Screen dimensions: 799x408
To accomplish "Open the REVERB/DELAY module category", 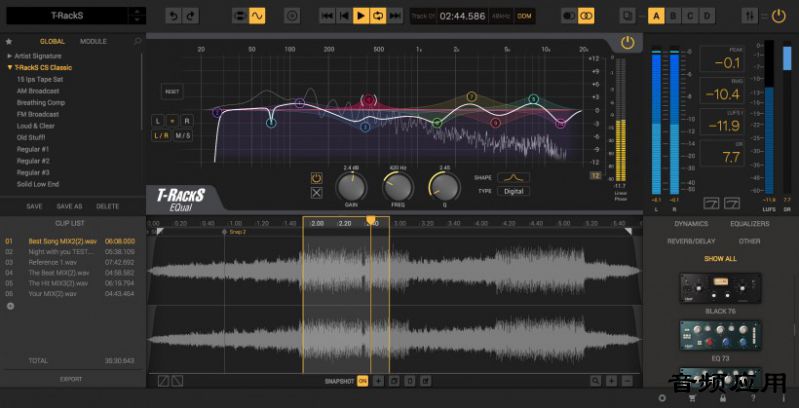I will [691, 241].
